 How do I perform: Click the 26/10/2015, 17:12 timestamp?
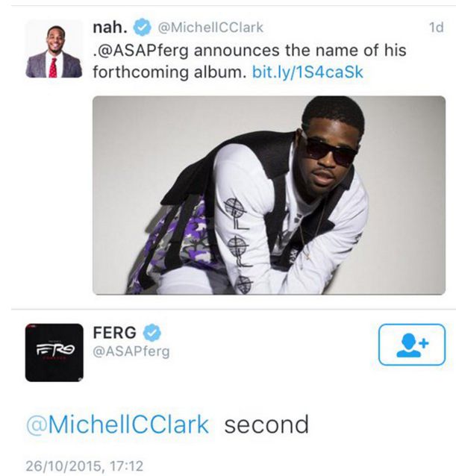point(84,466)
